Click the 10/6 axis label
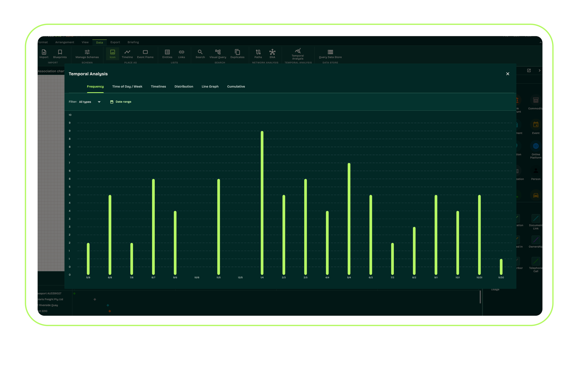The width and height of the screenshot is (588, 366). (197, 278)
